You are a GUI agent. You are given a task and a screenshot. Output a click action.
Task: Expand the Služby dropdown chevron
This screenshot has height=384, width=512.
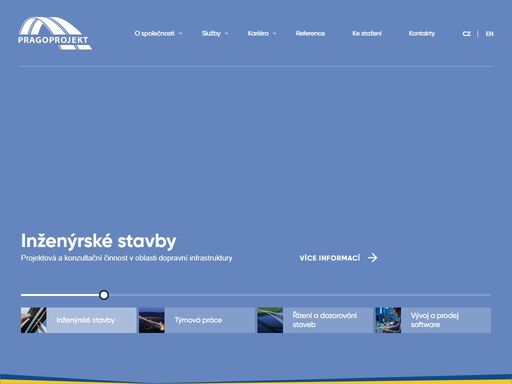click(x=226, y=34)
